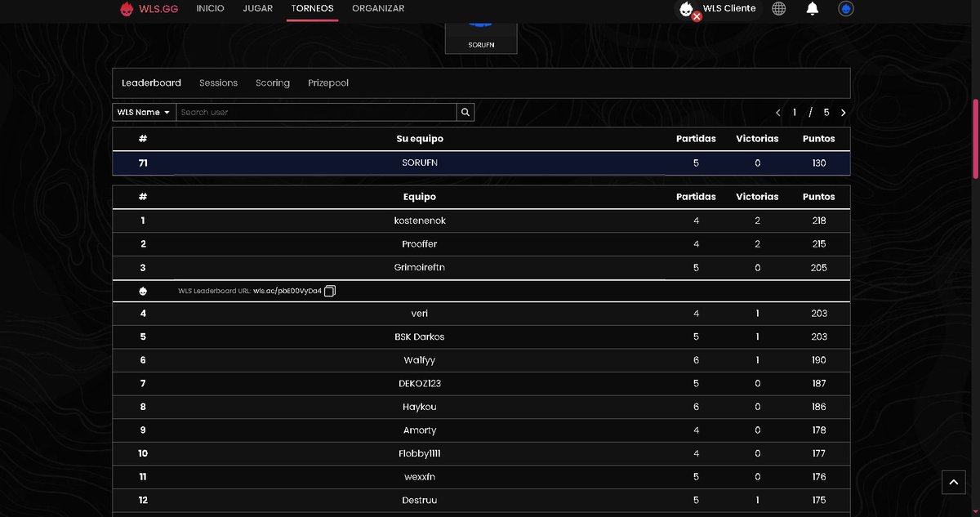Click the skull icon in the URL row
980x517 pixels.
(143, 291)
